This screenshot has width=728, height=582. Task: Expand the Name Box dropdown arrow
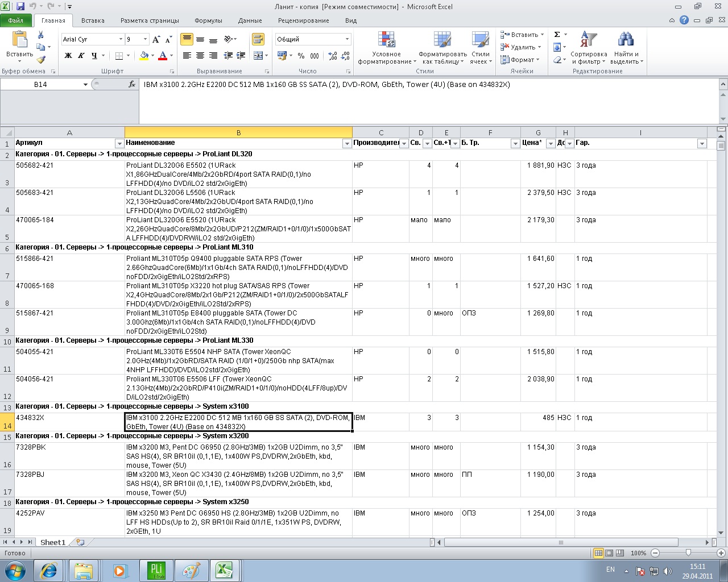point(85,85)
